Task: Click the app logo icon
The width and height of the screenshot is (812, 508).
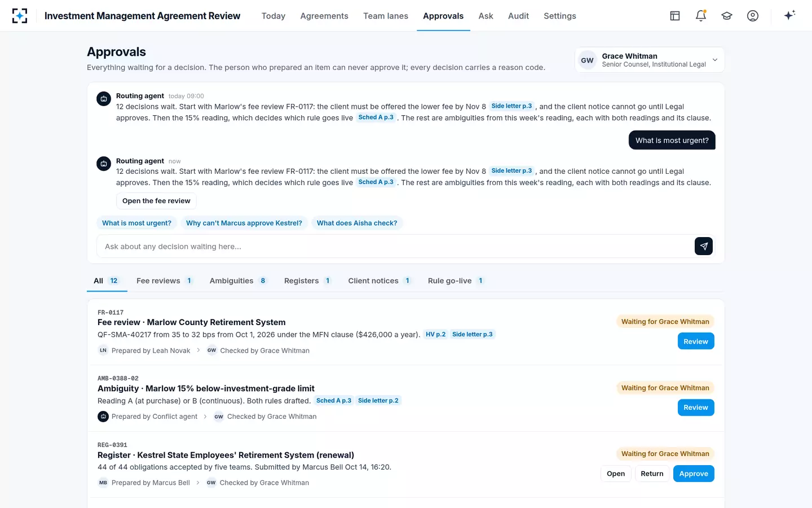Action: pos(20,16)
